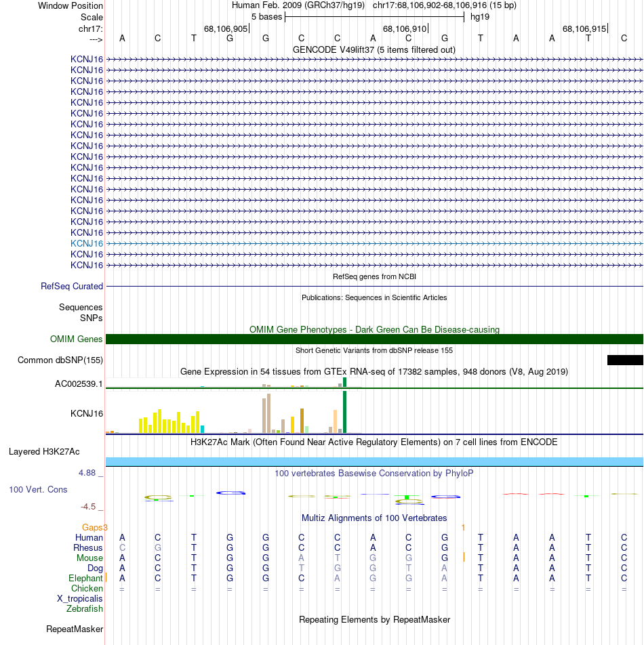Select the Rhesus alignment row label
The width and height of the screenshot is (644, 645).
87,548
